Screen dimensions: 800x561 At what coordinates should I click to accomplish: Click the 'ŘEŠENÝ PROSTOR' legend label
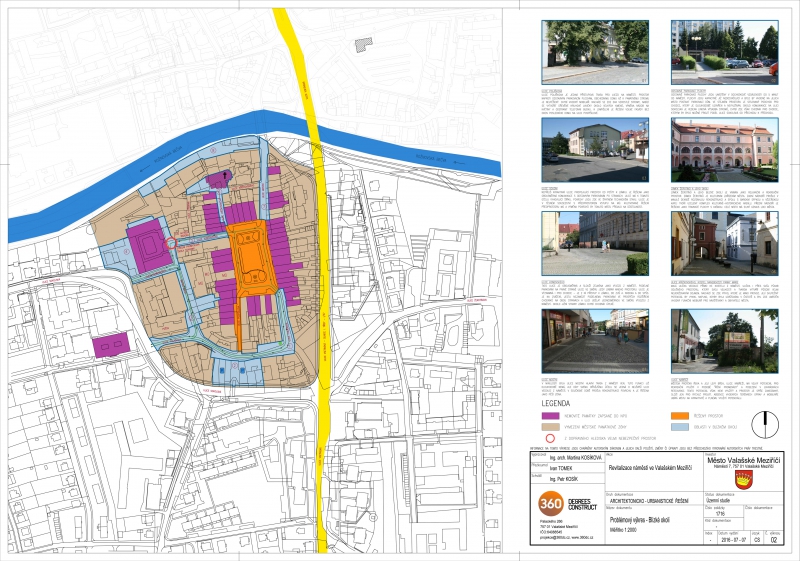pyautogui.click(x=709, y=416)
